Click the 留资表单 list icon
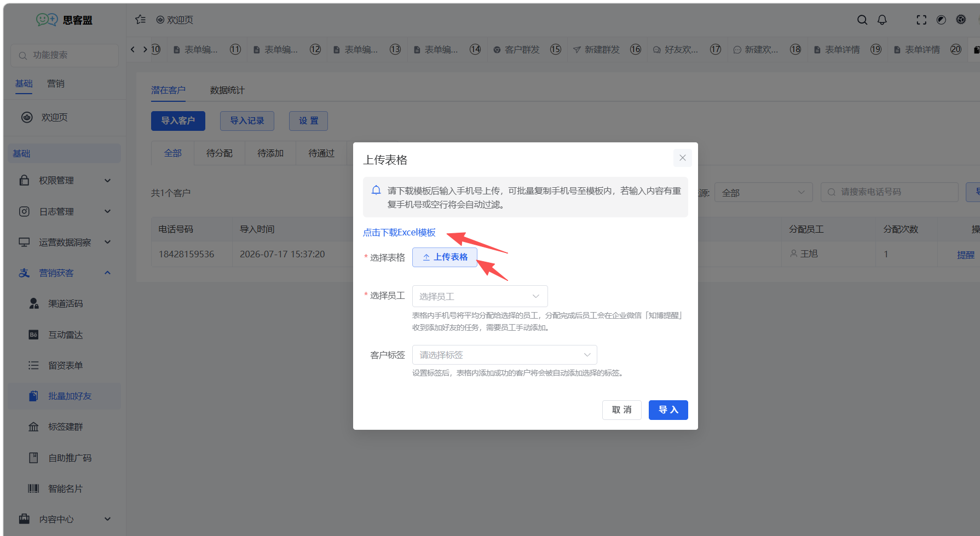Screen dimensions: 980x536 (33, 365)
